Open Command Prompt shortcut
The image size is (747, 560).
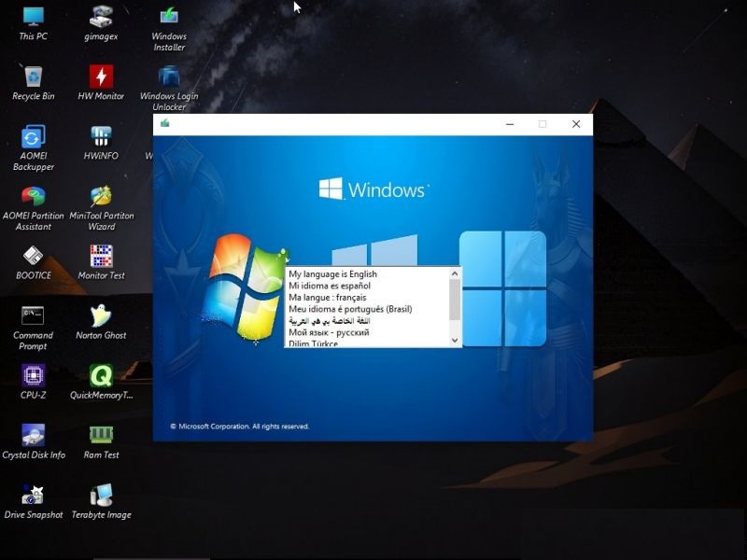coord(34,316)
